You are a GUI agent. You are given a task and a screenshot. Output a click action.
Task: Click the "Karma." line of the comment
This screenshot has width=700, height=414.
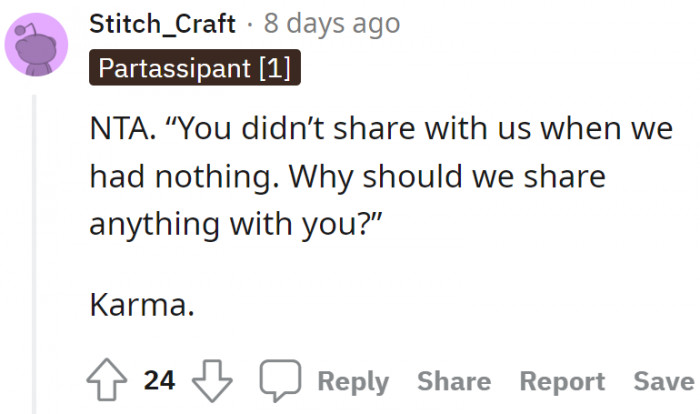142,305
